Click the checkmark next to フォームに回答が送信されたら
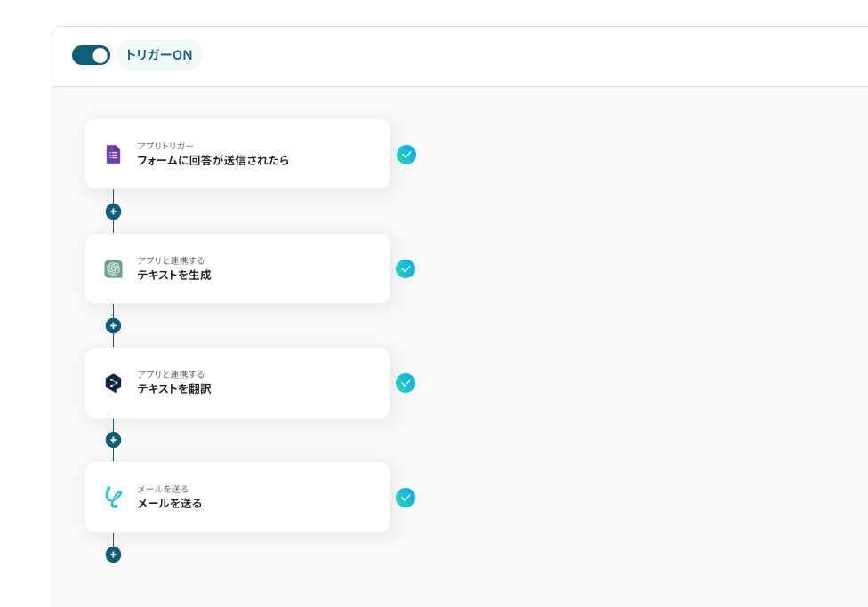 406,155
